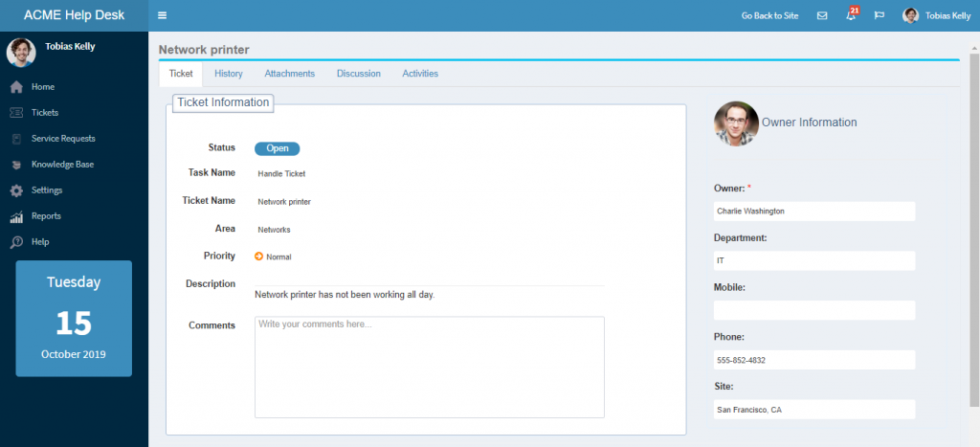Viewport: 980px width, 447px height.
Task: Click the description text about network printer
Action: click(x=345, y=295)
